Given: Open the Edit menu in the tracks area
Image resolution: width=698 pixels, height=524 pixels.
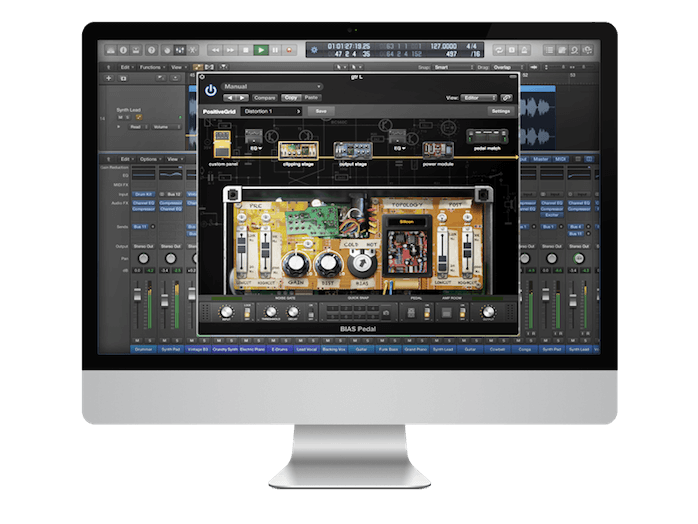Looking at the screenshot, I should (127, 67).
